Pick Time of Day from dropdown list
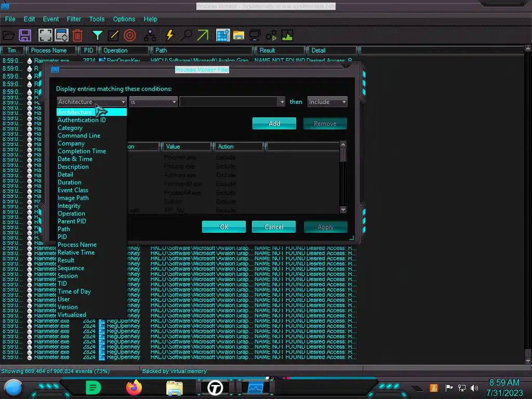Screen dimensions: 532x399 coord(74,291)
